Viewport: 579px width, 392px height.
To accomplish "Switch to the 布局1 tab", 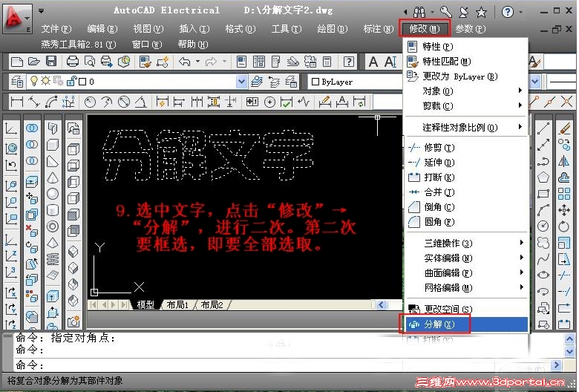I will 177,305.
